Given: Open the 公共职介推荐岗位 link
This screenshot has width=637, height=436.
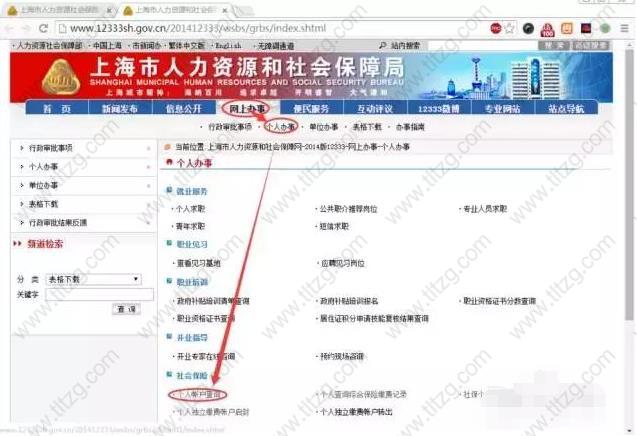Looking at the screenshot, I should [x=349, y=209].
